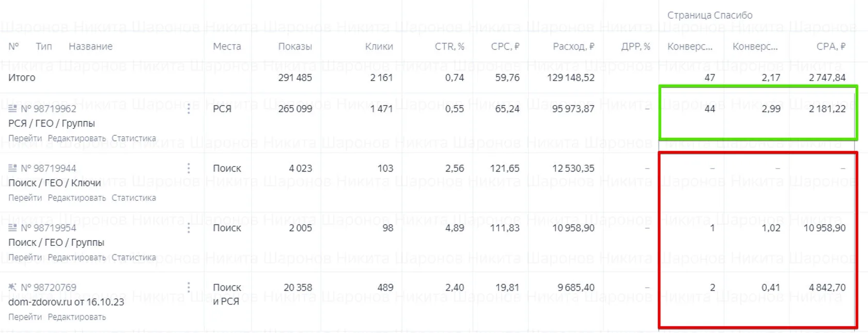
Task: Sort by the CTR, % column header
Action: 450,46
